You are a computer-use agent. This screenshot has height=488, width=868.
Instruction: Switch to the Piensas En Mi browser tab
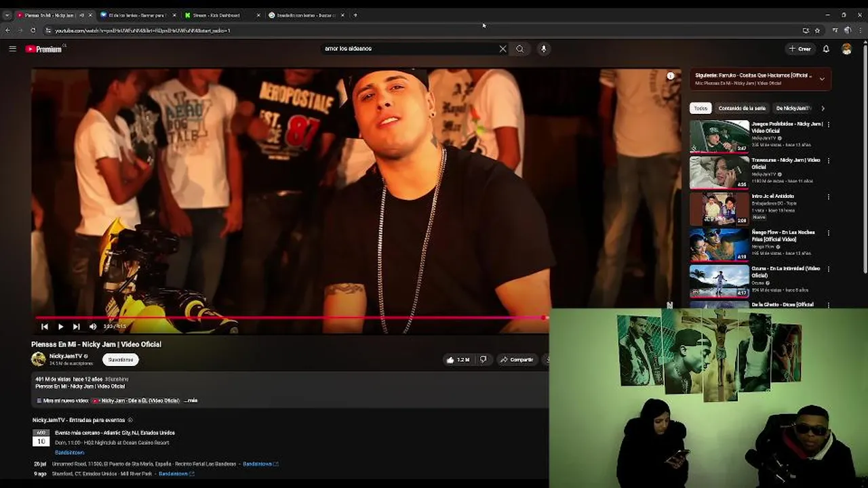[x=54, y=15]
